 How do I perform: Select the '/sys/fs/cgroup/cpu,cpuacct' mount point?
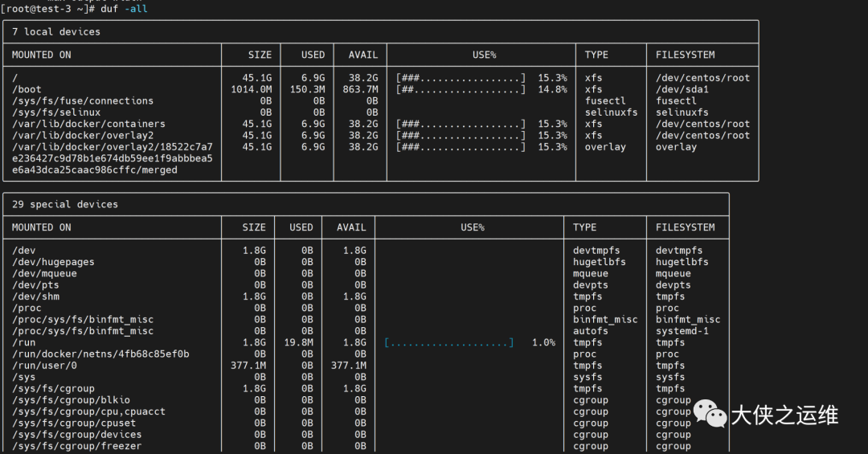click(x=88, y=411)
